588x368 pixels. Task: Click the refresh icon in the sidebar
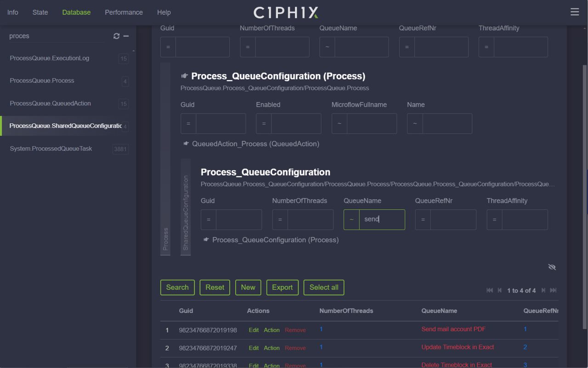[x=118, y=36]
